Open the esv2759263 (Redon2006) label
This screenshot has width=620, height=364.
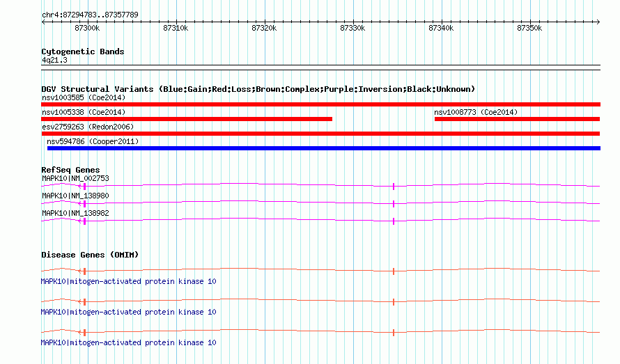click(x=88, y=127)
